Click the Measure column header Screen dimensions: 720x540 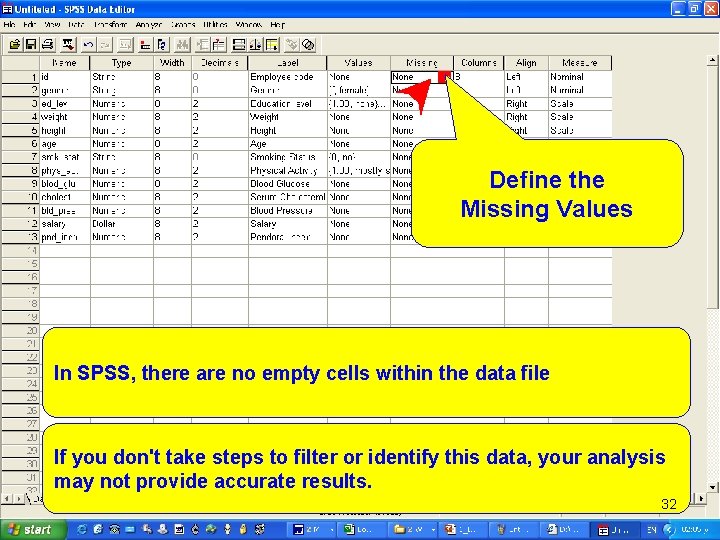pyautogui.click(x=580, y=63)
